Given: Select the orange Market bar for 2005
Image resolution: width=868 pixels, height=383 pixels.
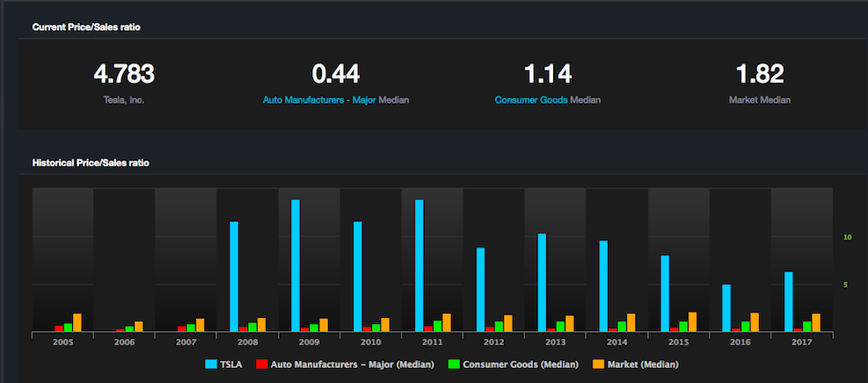Looking at the screenshot, I should [77, 322].
